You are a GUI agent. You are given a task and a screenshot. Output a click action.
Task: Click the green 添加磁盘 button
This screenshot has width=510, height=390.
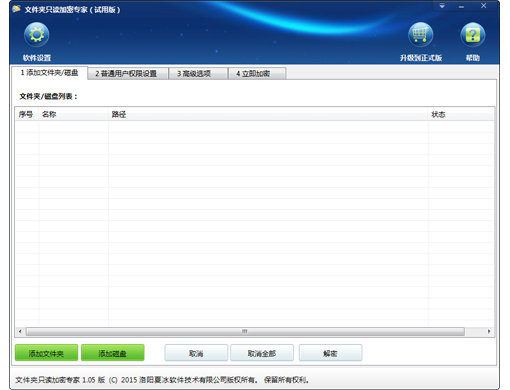tap(112, 353)
